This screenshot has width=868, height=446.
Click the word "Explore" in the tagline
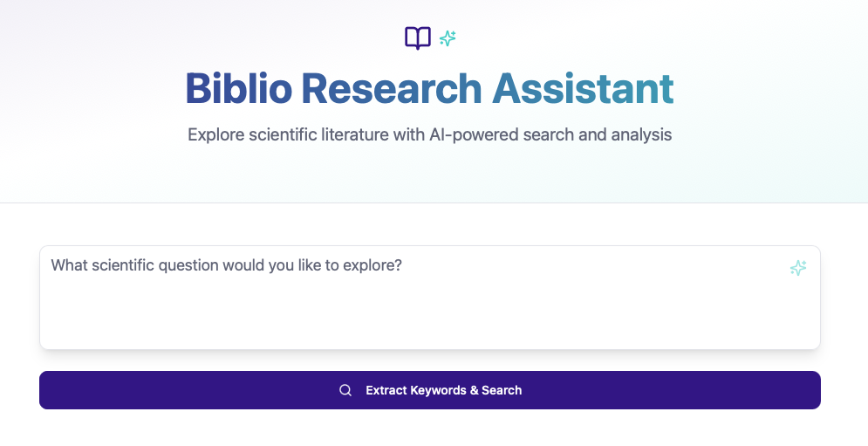(x=215, y=135)
